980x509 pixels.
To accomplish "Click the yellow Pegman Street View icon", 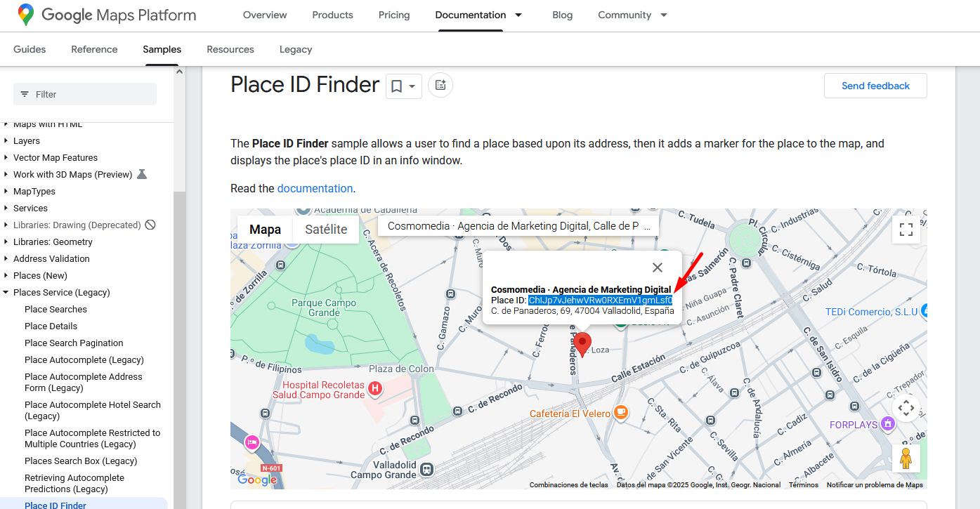I will [x=906, y=458].
